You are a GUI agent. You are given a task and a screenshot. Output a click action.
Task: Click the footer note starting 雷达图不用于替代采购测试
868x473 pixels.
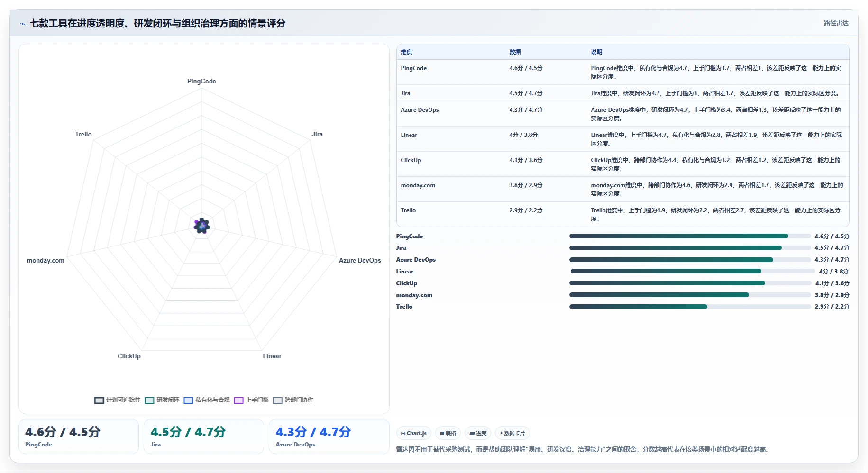tap(583, 450)
